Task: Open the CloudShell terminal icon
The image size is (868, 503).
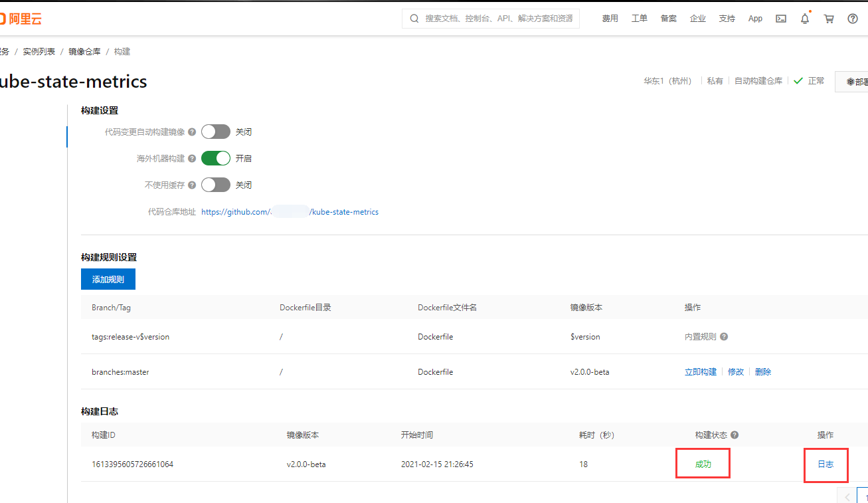Action: coord(781,19)
